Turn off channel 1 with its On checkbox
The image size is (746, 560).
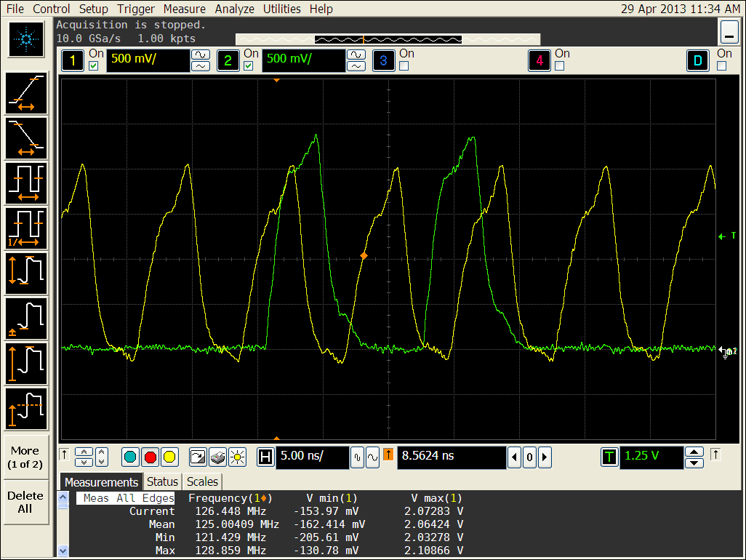(x=92, y=65)
